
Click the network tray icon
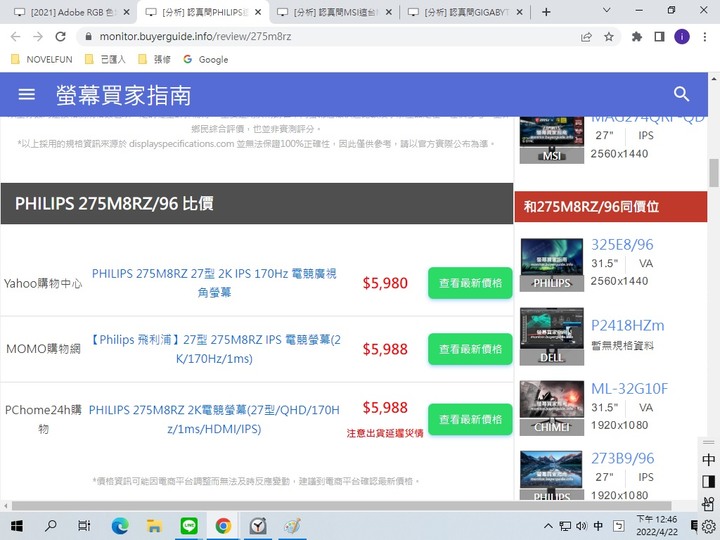(x=565, y=526)
